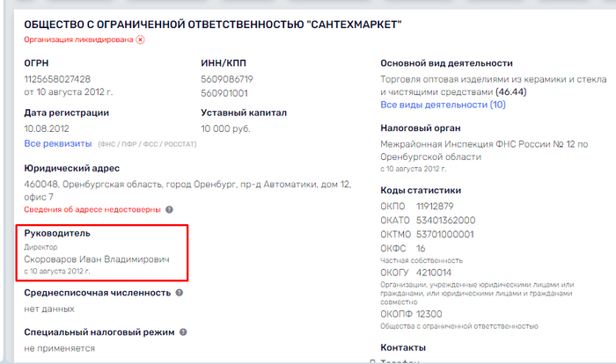Click the tax authority name Межрайонная Инспекция ФНС
616x364 pixels.
point(484,150)
